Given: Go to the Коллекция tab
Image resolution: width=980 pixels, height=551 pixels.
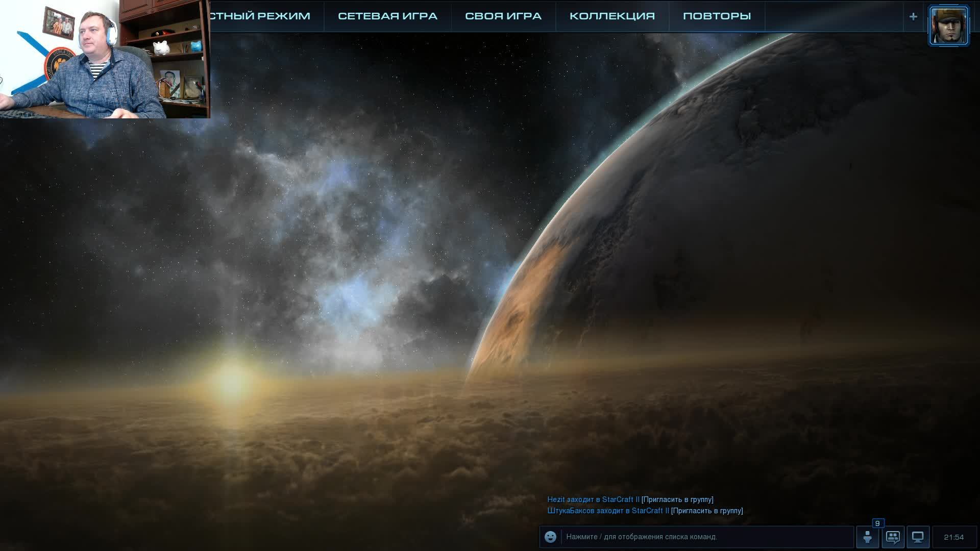Looking at the screenshot, I should pos(612,16).
